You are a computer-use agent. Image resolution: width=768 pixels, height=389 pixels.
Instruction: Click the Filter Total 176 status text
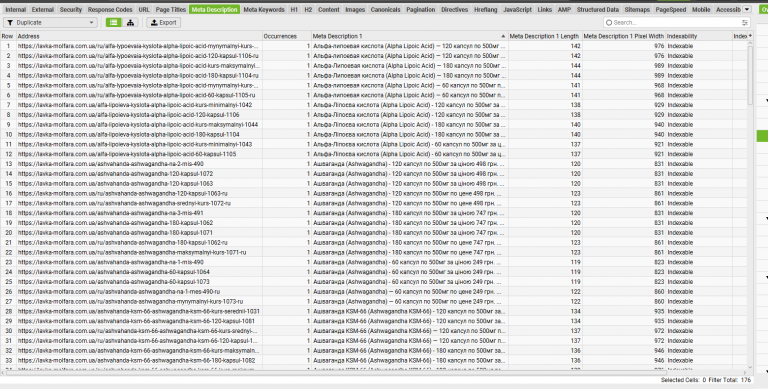click(729, 380)
